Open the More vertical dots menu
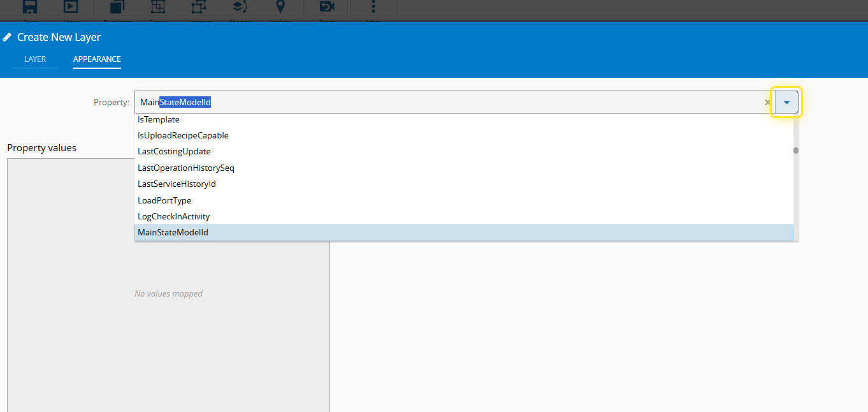Image resolution: width=868 pixels, height=412 pixels. pos(373,6)
